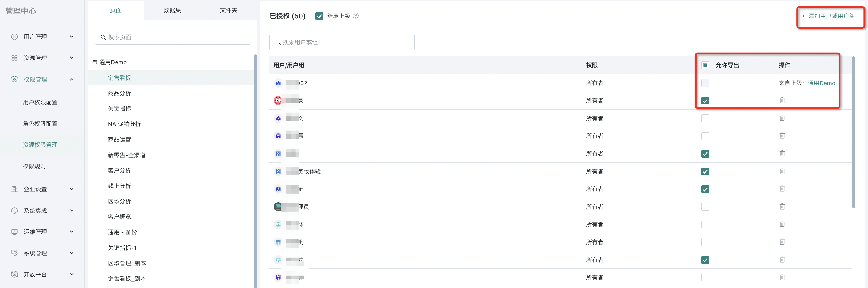Enable export for the 管理员 row
The width and height of the screenshot is (868, 288).
point(705,207)
